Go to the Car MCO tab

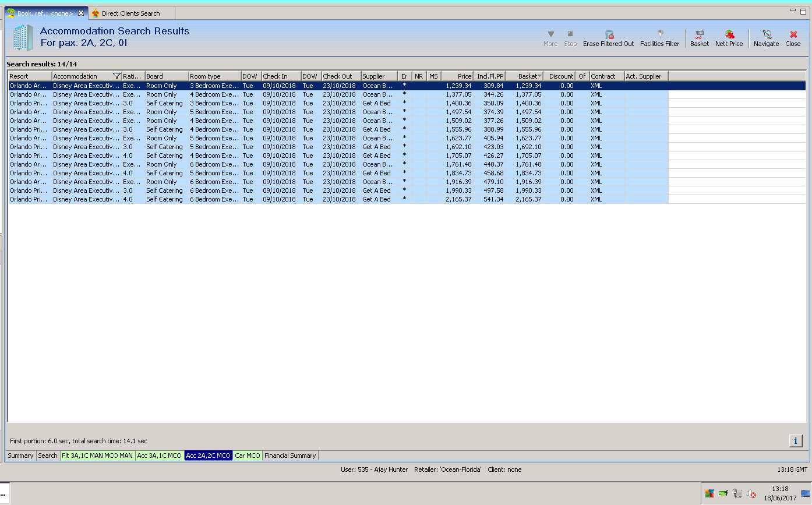pyautogui.click(x=248, y=455)
